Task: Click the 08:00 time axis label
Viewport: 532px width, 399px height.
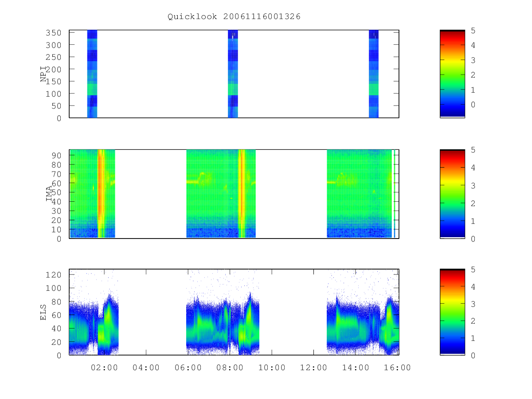Action: (230, 368)
